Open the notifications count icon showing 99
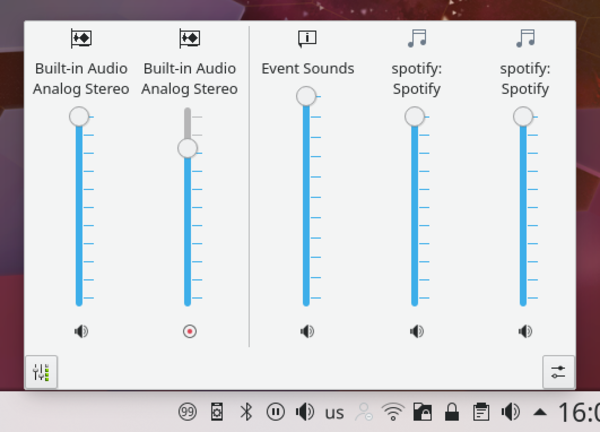This screenshot has height=432, width=600. [x=187, y=412]
